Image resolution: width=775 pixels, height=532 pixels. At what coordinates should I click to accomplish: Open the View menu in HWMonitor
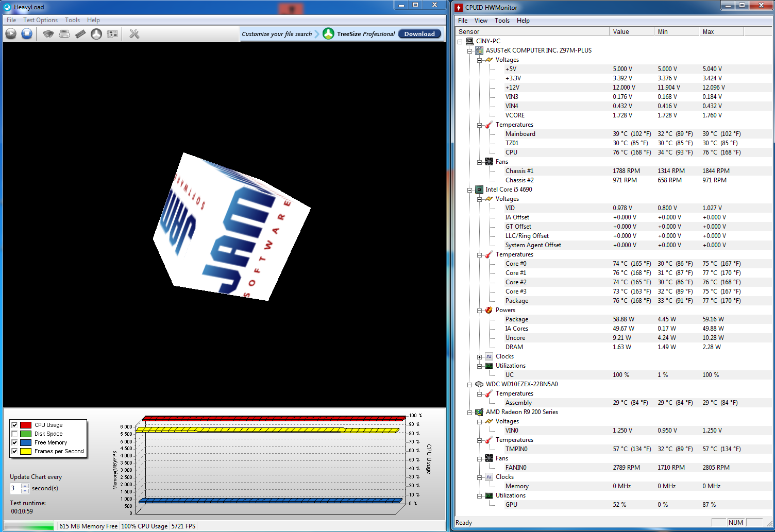(481, 21)
